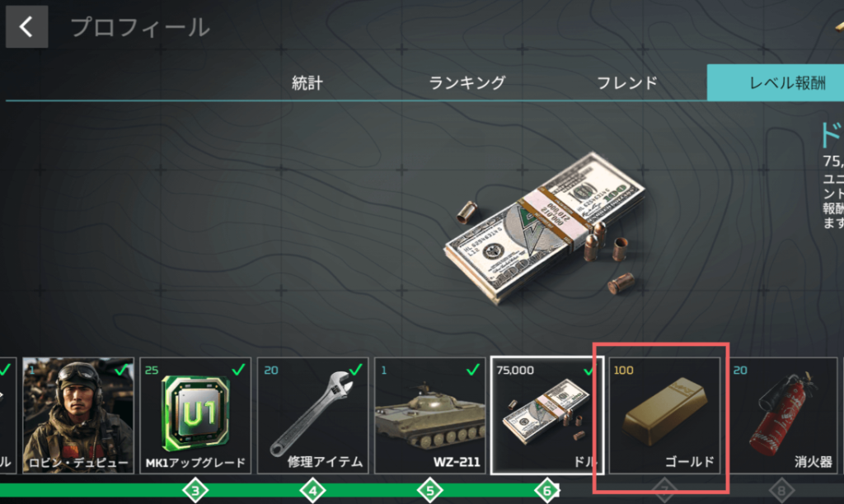Click the level 4 progress marker
844x504 pixels.
coord(312,491)
